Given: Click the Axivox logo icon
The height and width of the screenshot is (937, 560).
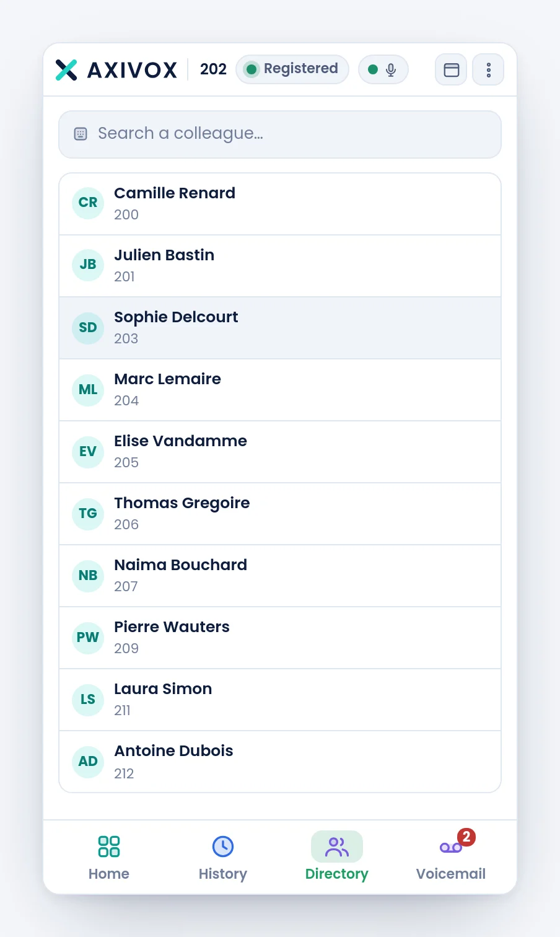Looking at the screenshot, I should [x=66, y=70].
